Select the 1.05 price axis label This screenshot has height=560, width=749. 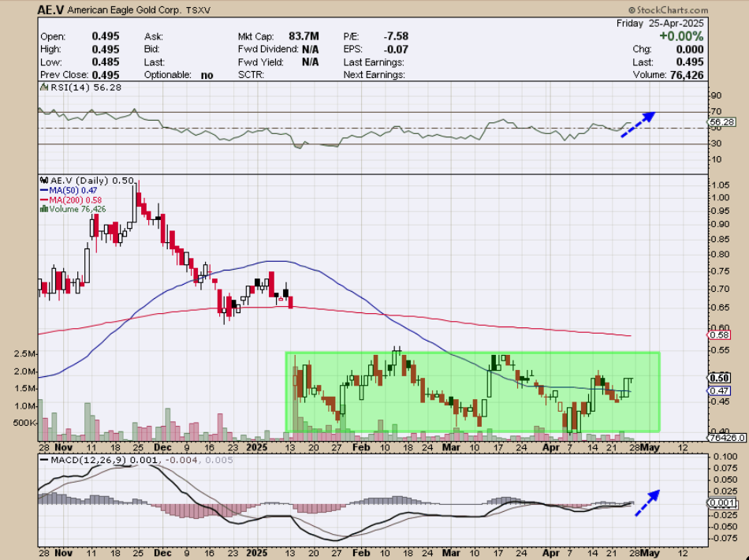click(x=721, y=185)
